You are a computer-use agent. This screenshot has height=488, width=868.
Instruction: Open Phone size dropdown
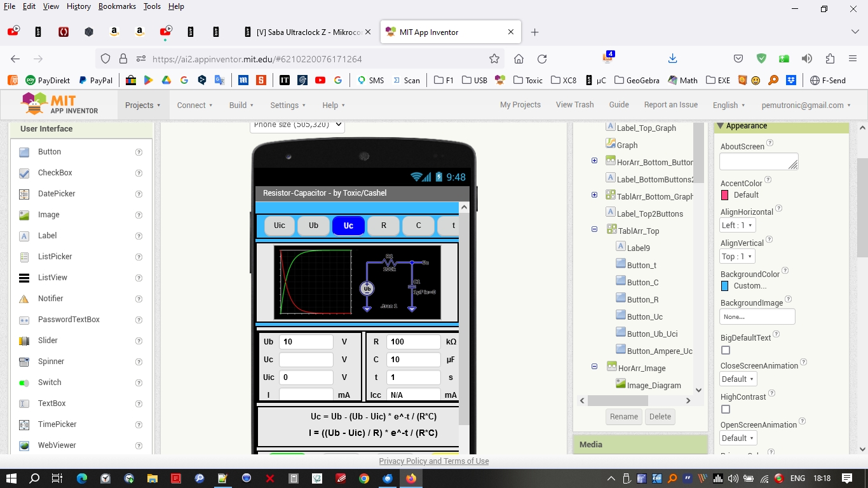point(297,126)
